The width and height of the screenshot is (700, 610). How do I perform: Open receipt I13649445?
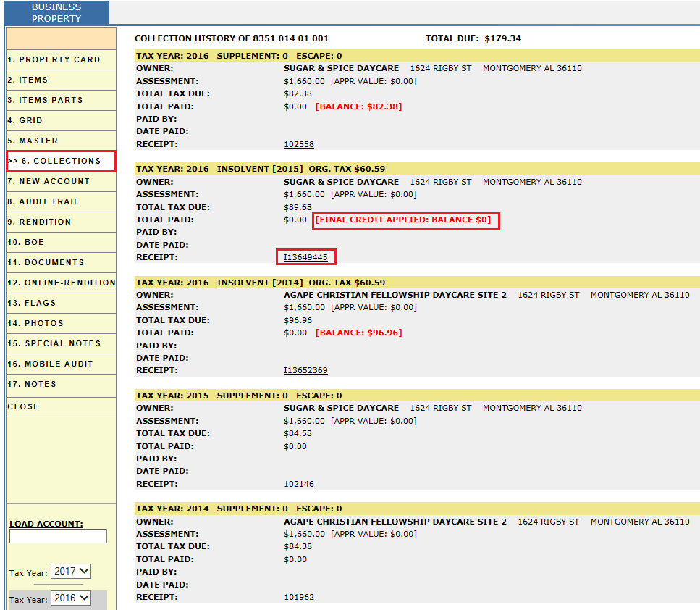(305, 257)
